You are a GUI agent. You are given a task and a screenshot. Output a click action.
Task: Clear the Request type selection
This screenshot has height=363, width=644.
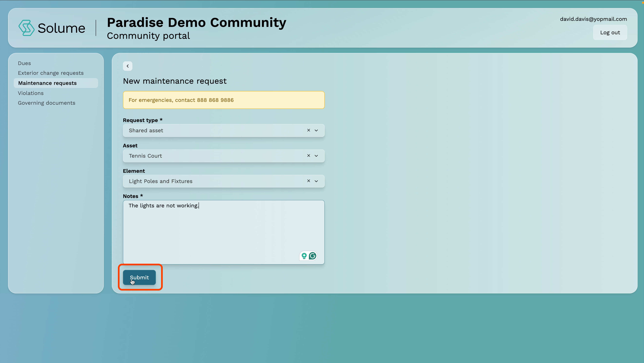(309, 130)
